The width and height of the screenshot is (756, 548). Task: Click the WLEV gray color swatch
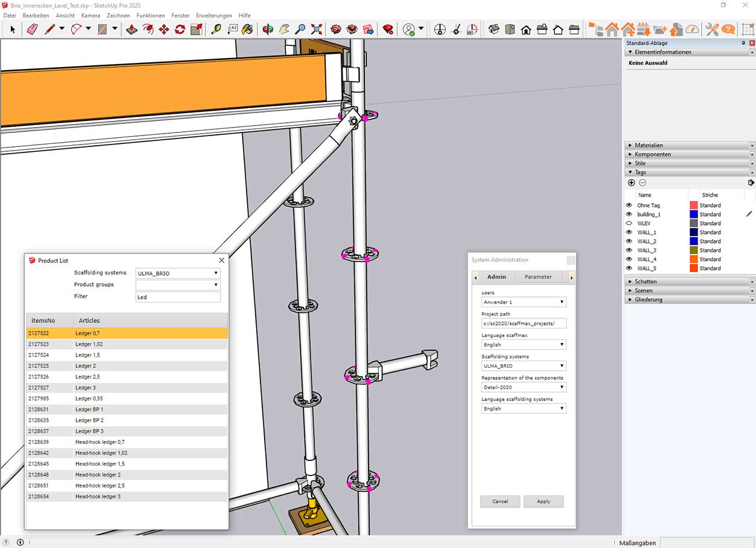pos(694,223)
